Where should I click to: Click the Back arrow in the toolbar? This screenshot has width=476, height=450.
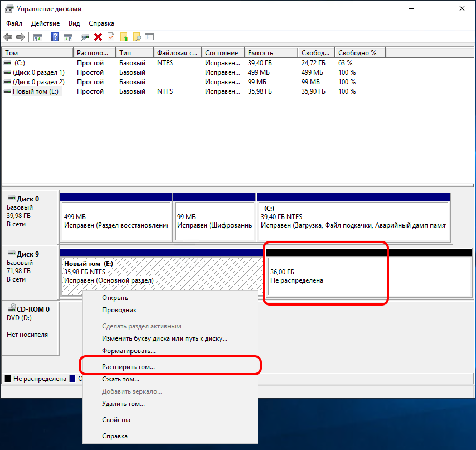point(8,37)
